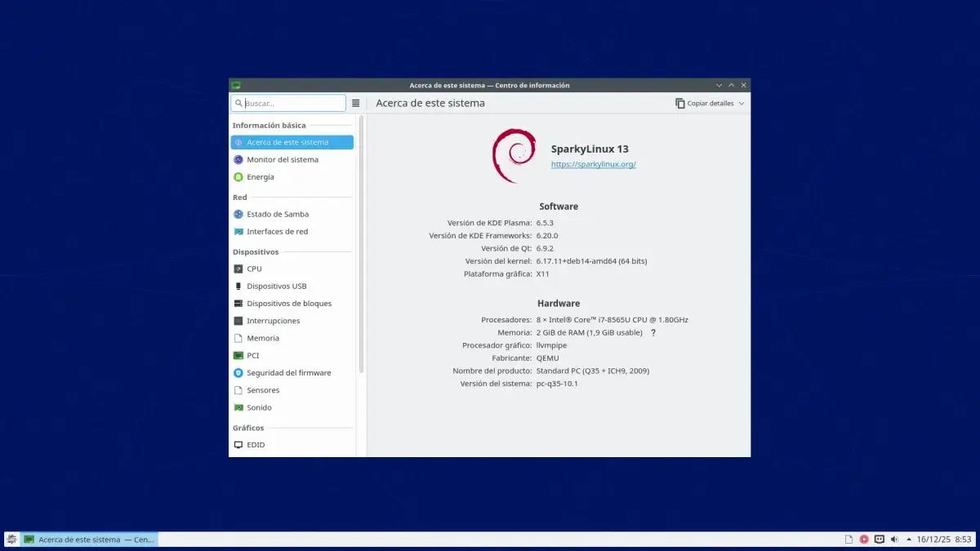The height and width of the screenshot is (551, 980).
Task: Open the Dispositivos USB section
Action: click(x=276, y=286)
